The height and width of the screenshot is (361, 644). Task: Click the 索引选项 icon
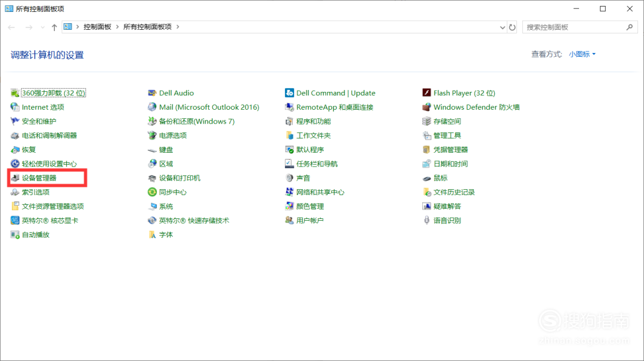[15, 192]
